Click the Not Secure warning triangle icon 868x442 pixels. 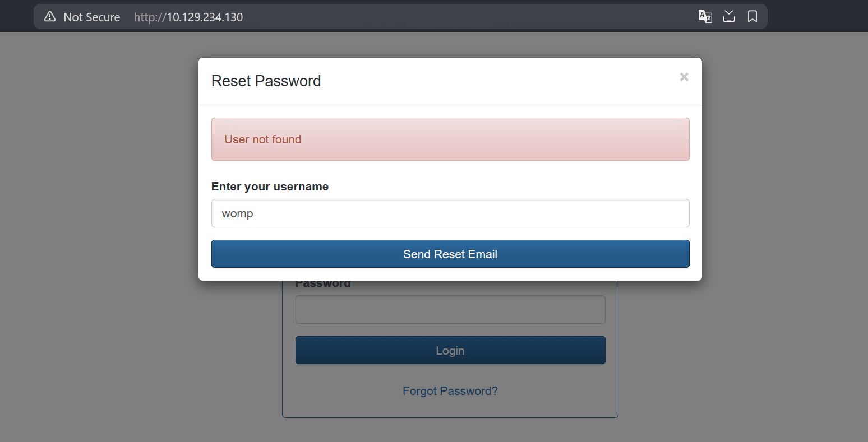point(50,17)
